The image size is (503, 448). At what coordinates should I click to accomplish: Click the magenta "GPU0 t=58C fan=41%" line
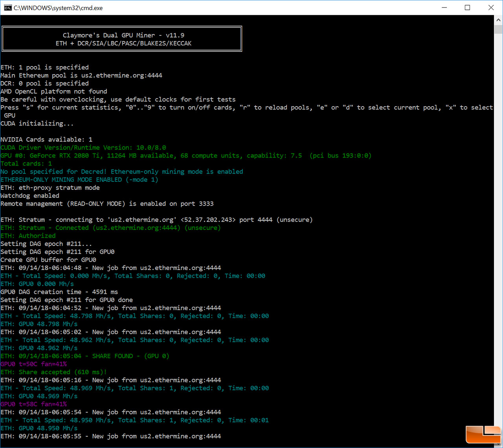tap(34, 404)
